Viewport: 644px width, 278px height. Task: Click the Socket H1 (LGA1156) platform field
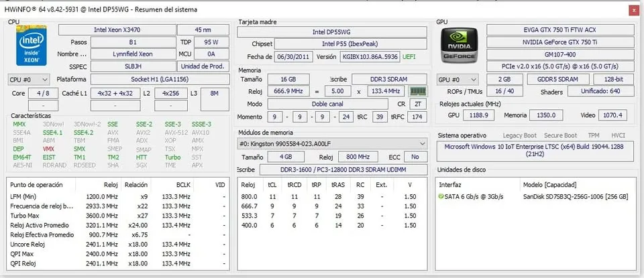[x=160, y=79]
